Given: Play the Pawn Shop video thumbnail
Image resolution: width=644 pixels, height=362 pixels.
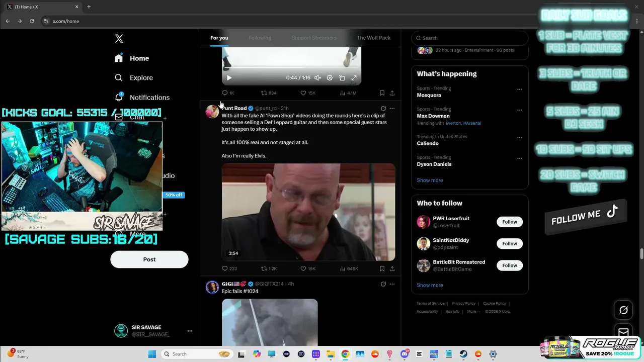Looking at the screenshot, I should click(308, 212).
